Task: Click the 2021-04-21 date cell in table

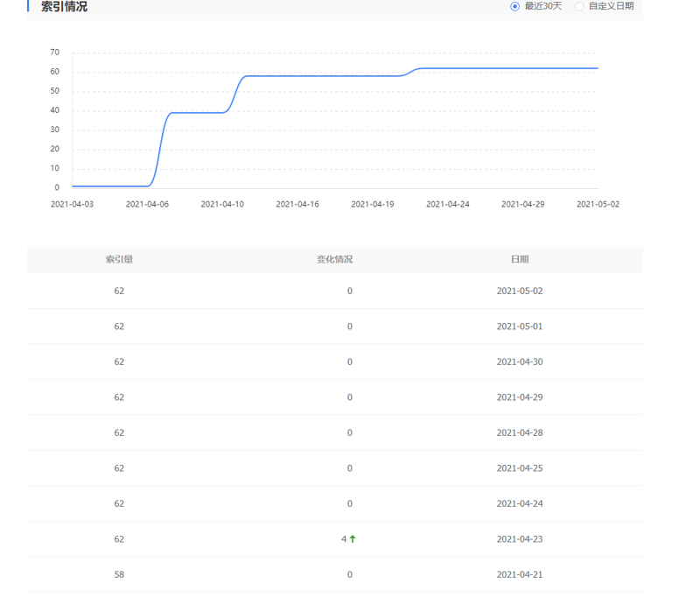Action: click(520, 574)
